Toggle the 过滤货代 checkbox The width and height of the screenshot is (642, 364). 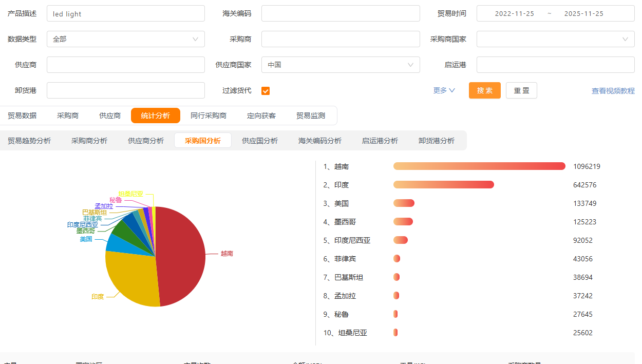[266, 91]
